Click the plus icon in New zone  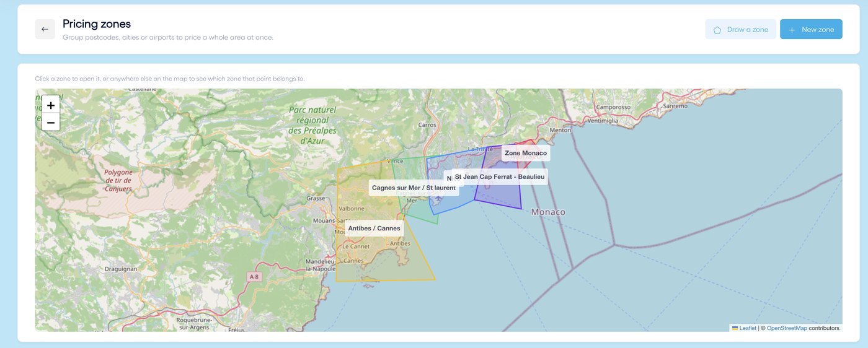tap(792, 30)
